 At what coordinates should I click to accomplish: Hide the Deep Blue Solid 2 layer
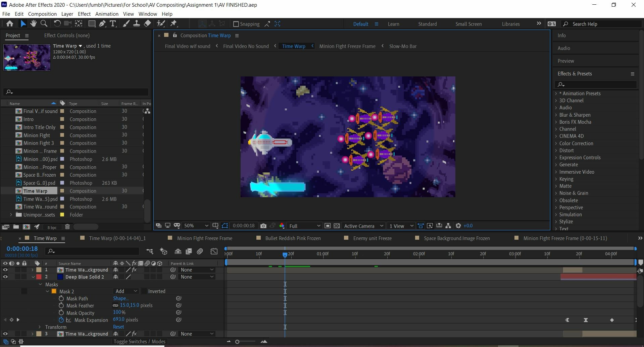(5, 277)
